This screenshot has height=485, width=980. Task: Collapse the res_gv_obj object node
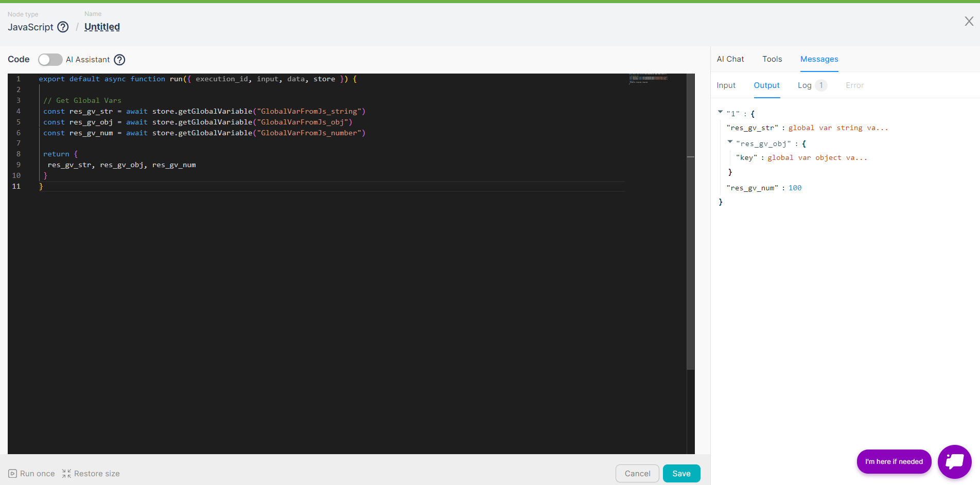coord(730,142)
